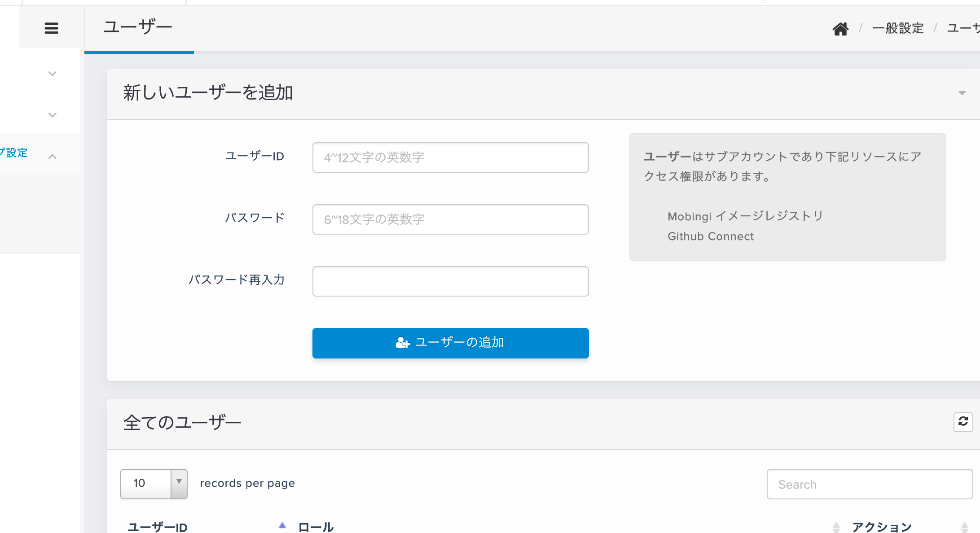This screenshot has height=533, width=980.
Task: Click the ユーザーID input field
Action: point(450,157)
